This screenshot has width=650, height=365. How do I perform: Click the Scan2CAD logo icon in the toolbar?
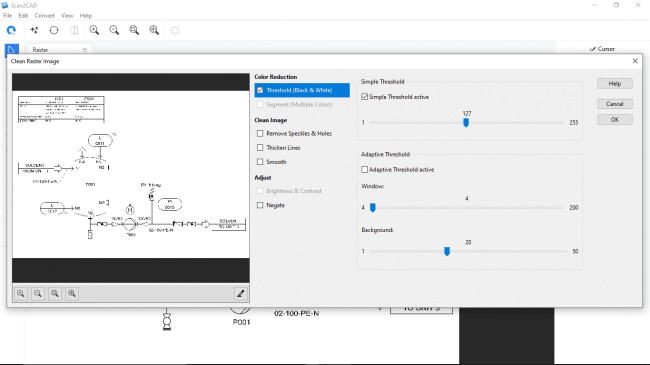[11, 30]
